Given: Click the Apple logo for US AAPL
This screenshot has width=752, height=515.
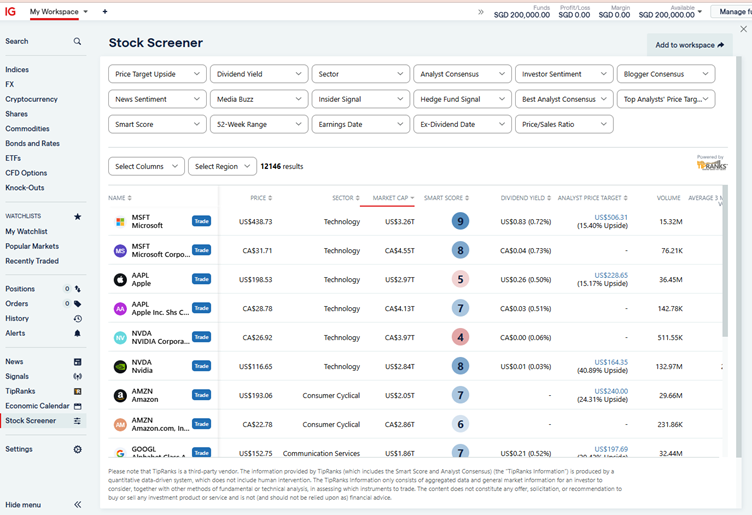Looking at the screenshot, I should coord(120,280).
